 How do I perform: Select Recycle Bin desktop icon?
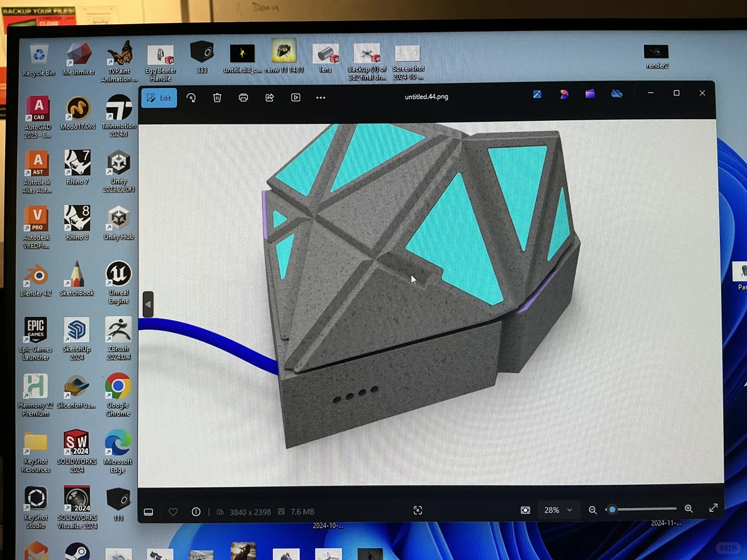pos(39,61)
